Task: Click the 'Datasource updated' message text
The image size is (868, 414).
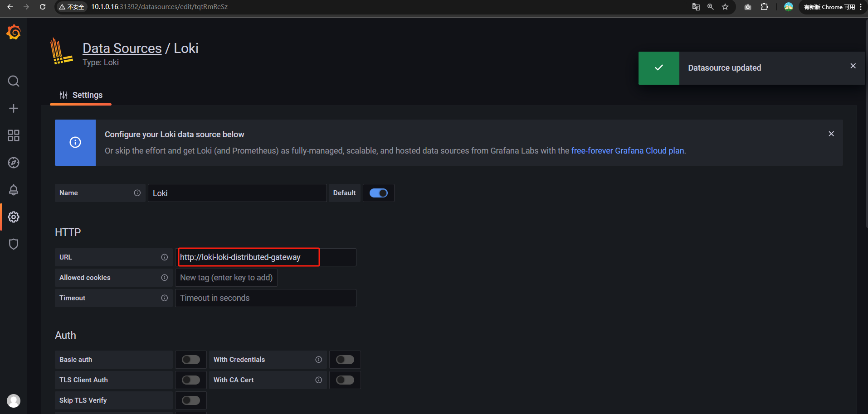Action: 724,68
